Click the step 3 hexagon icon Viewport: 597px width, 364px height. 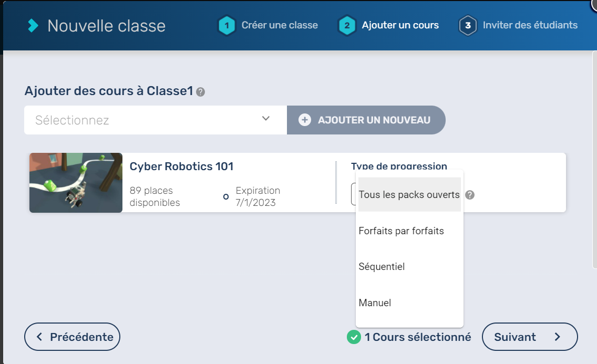pyautogui.click(x=468, y=25)
